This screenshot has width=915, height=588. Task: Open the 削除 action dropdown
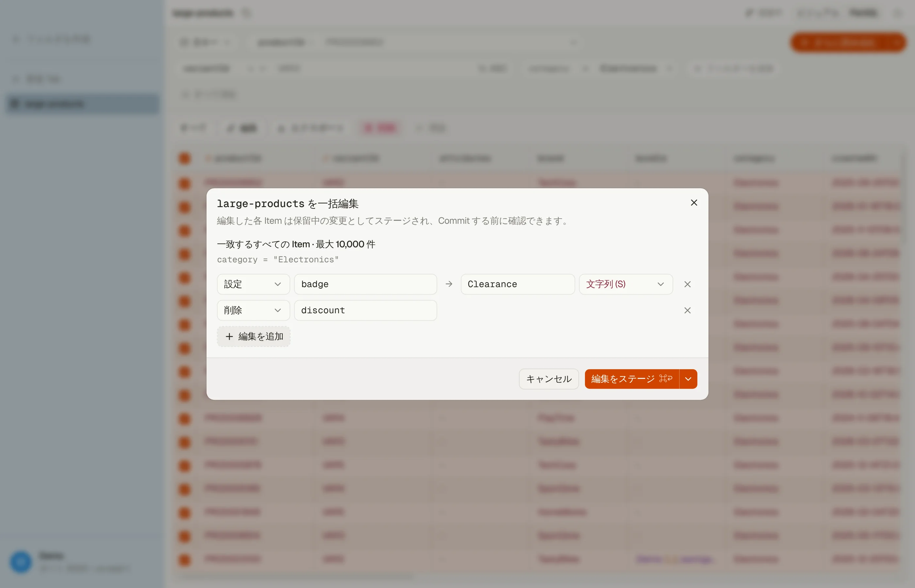253,310
